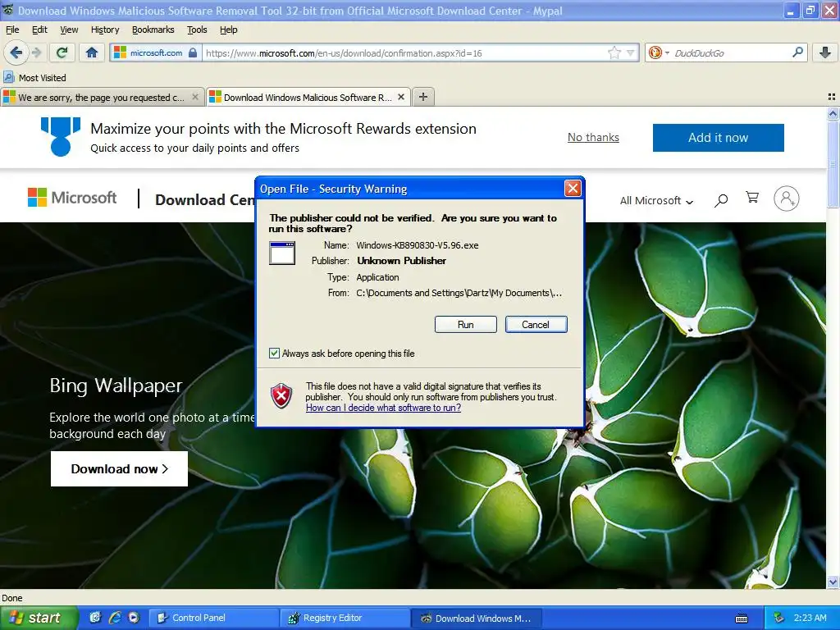The width and height of the screenshot is (840, 630).
Task: Open the Help menu
Action: coord(229,30)
